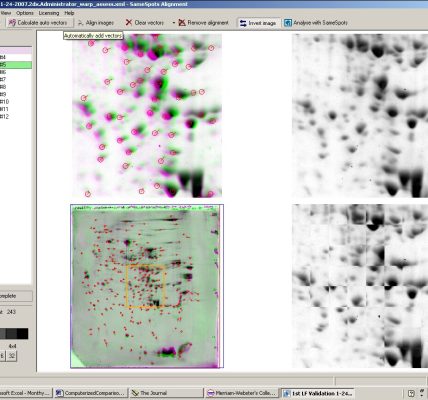The height and width of the screenshot is (400, 428).
Task: Click the upper right greyscale gel image
Action: (x=360, y=115)
